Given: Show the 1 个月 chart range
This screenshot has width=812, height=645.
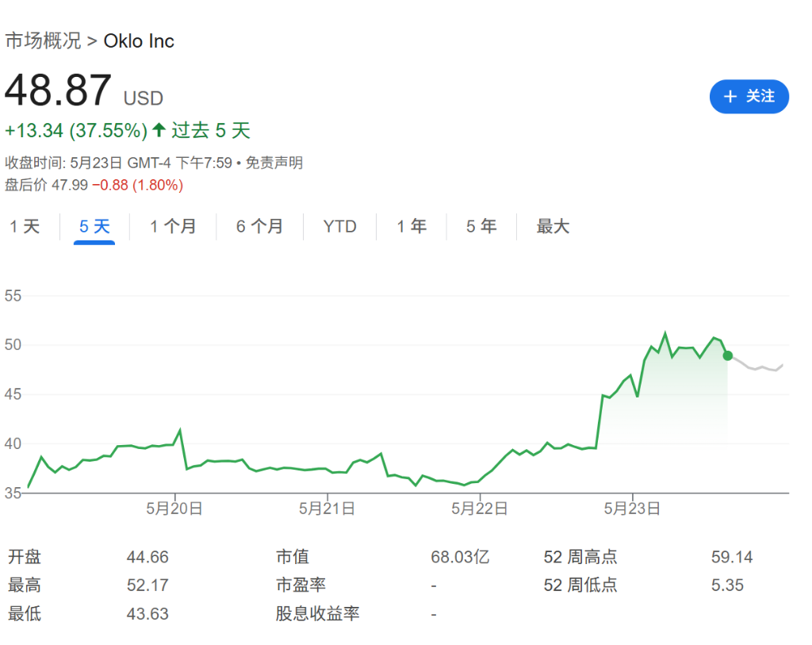Looking at the screenshot, I should [173, 227].
